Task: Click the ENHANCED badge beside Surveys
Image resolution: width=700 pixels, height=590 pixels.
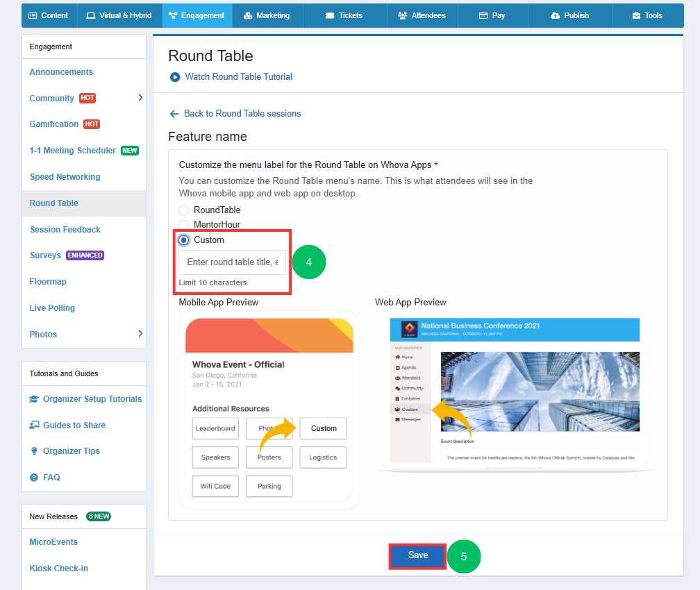Action: point(85,255)
